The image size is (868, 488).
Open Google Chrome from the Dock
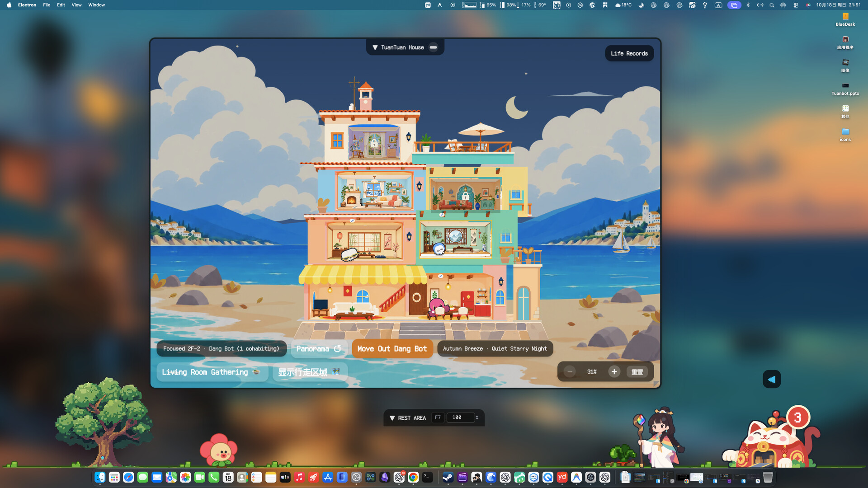tap(413, 477)
